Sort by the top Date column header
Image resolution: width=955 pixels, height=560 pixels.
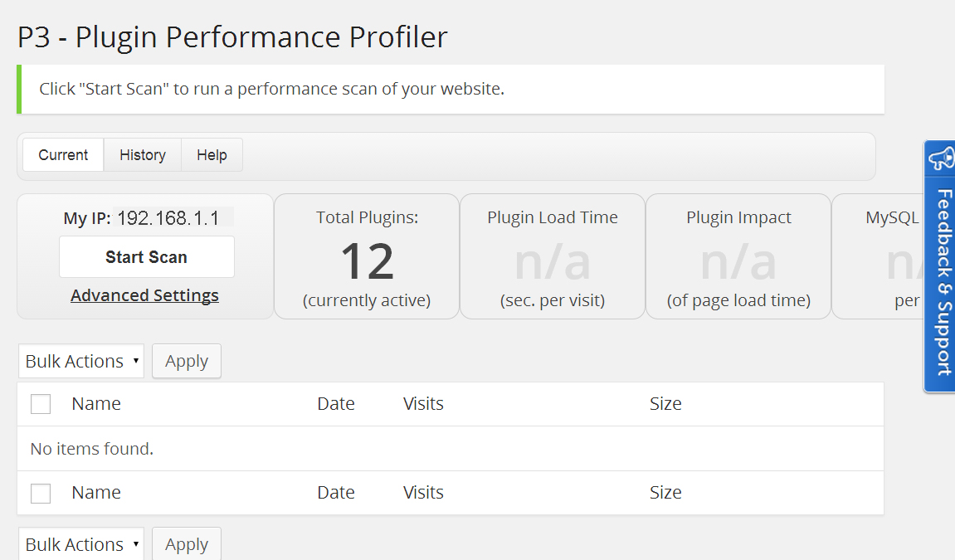[336, 403]
